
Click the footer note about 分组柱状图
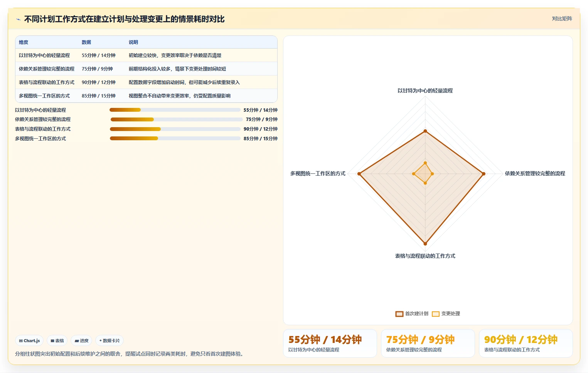click(130, 354)
